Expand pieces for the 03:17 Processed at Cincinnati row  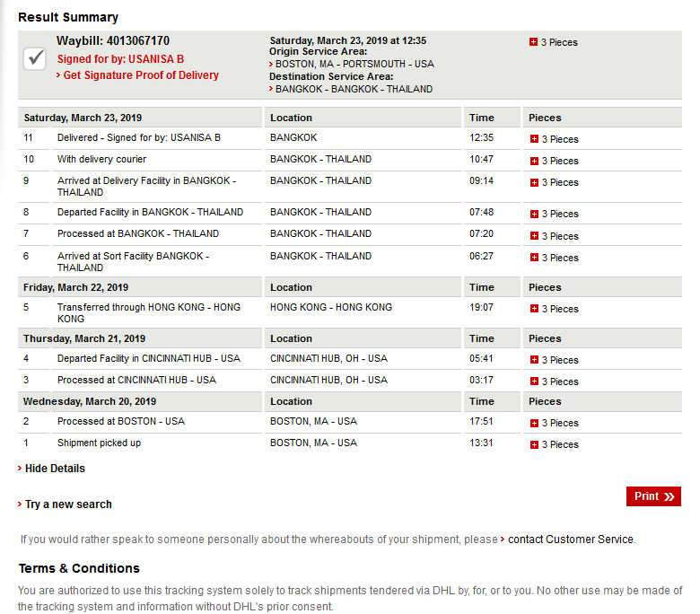coord(534,382)
